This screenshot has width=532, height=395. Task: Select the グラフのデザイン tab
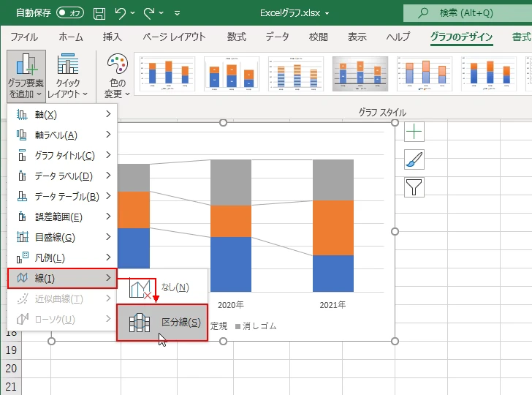click(x=461, y=37)
